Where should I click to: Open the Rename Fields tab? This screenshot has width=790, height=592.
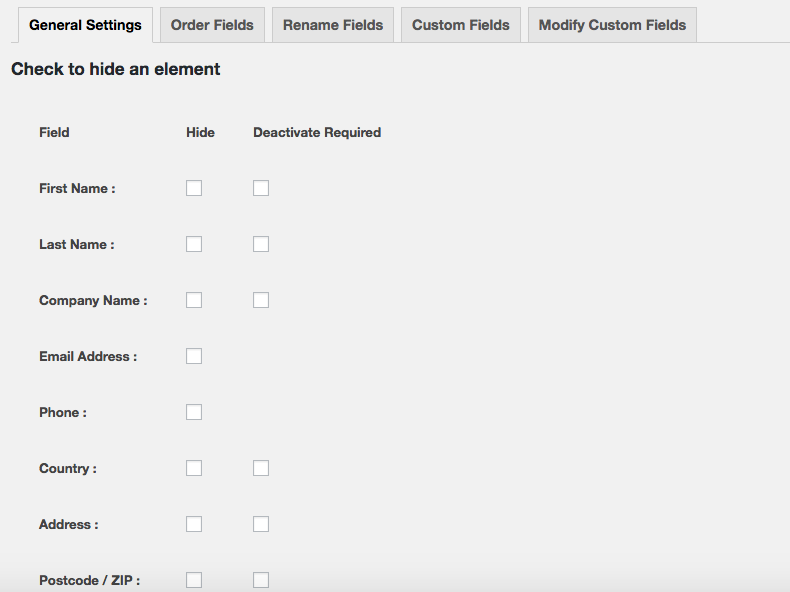(333, 25)
